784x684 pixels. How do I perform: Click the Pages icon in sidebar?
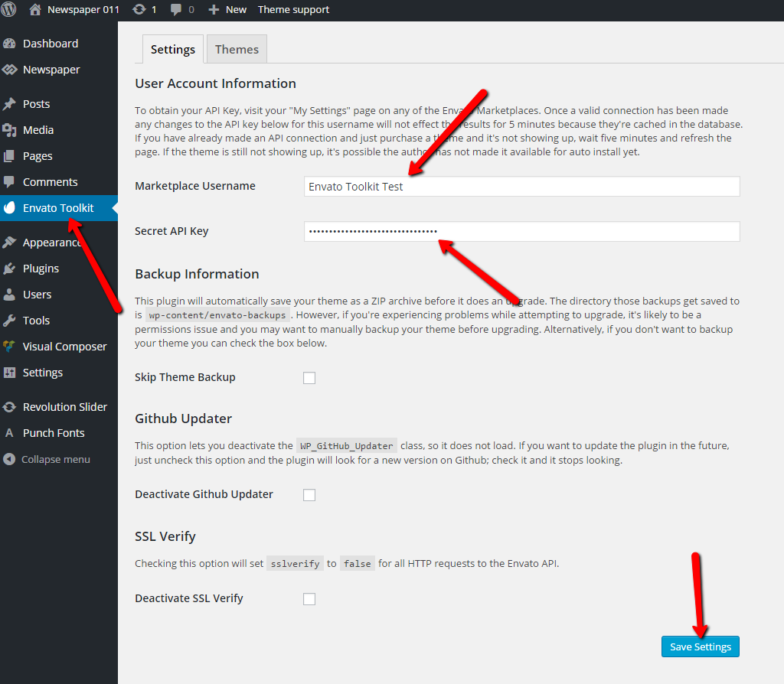(x=9, y=156)
